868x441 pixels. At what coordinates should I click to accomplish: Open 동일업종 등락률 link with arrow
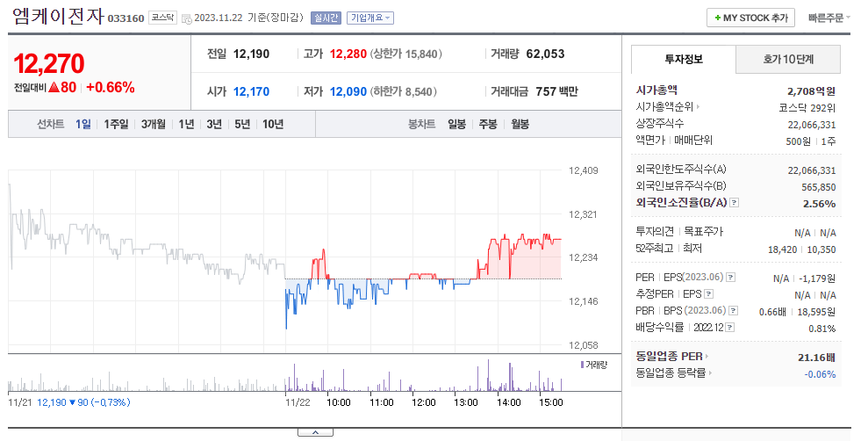[674, 372]
